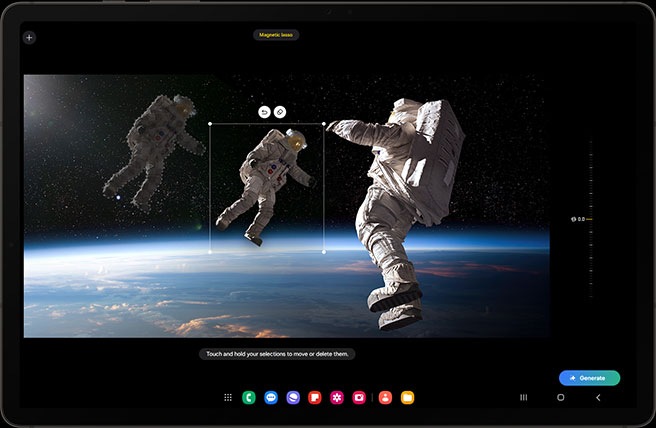Screen dimensions: 656x428
Task: Open the green Phone app
Action: pyautogui.click(x=249, y=397)
